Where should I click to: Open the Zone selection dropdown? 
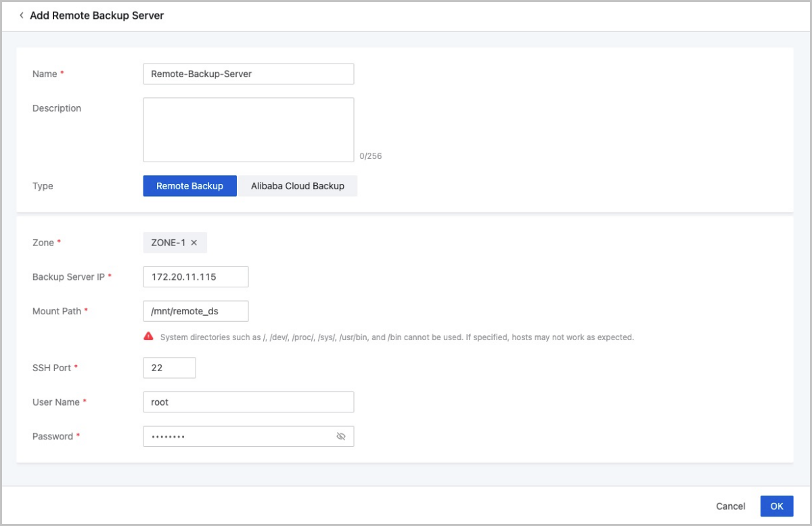(237, 242)
